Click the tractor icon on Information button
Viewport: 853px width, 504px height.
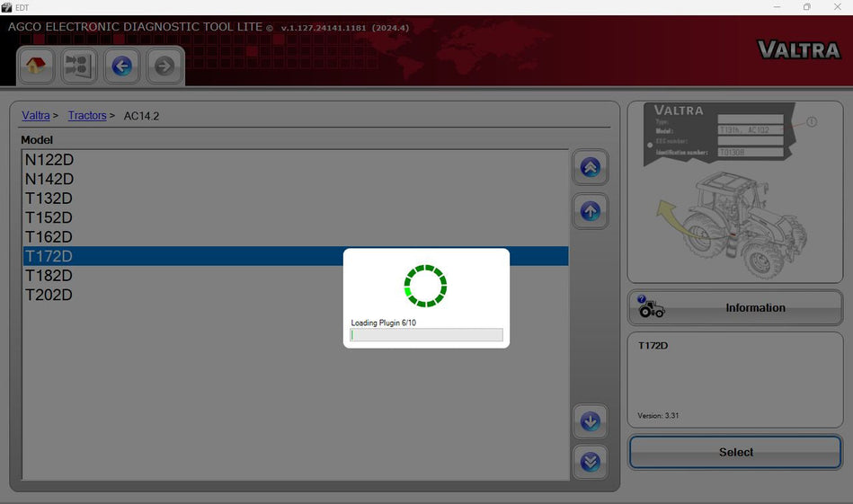click(651, 308)
